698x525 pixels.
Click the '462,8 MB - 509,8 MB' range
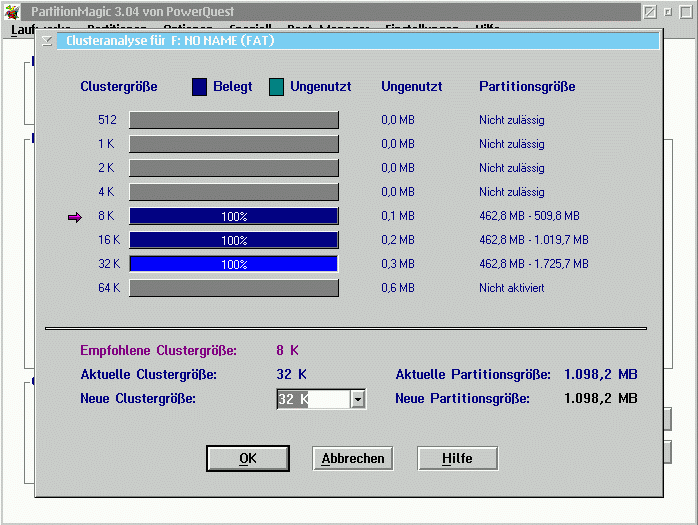click(529, 216)
